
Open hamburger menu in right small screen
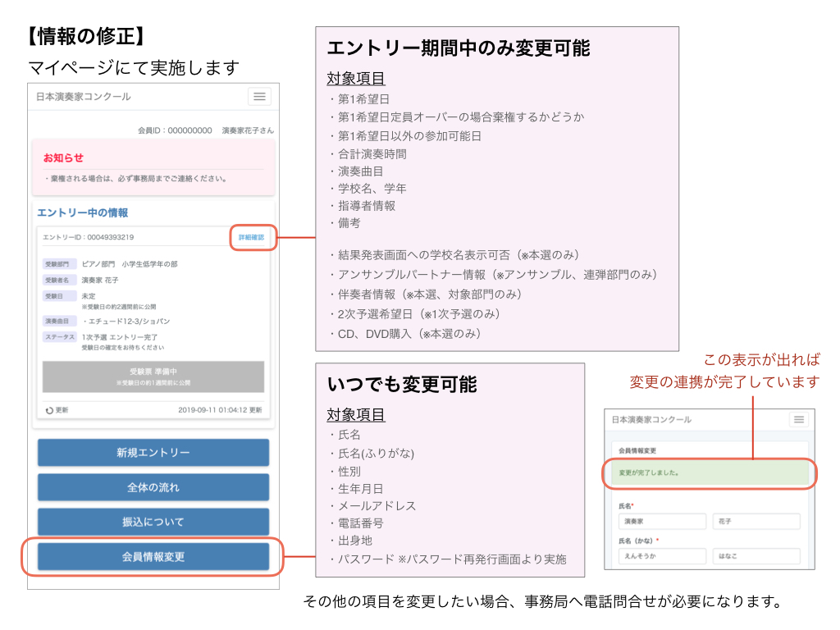pyautogui.click(x=799, y=419)
